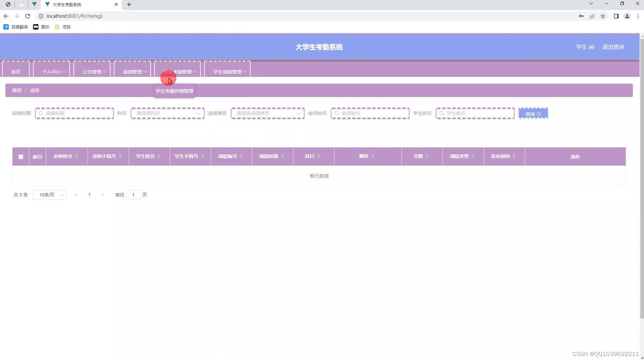Image resolution: width=644 pixels, height=360 pixels.
Task: Select page 1 in pagination
Action: coord(89,195)
